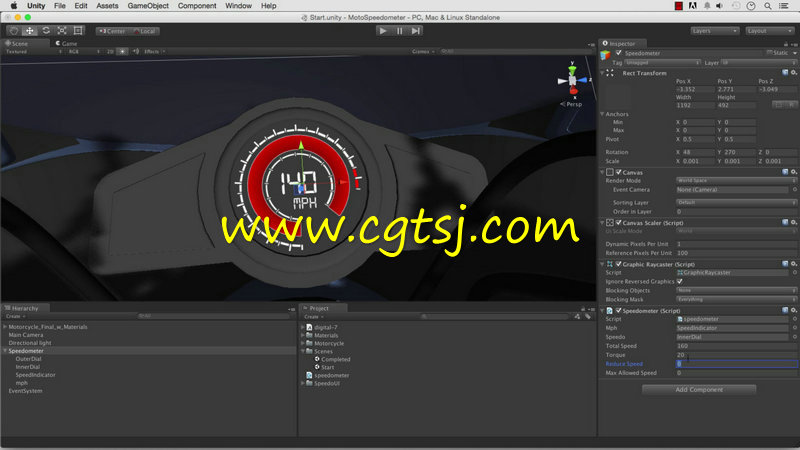This screenshot has width=800, height=450.
Task: Expand Motorcycle_Final_w_Materials in Hierarchy
Action: point(5,327)
